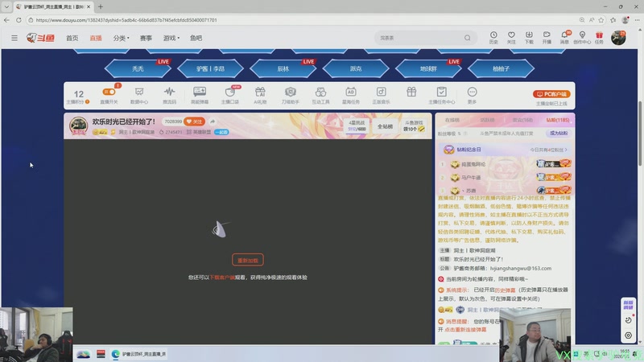644x362 pixels.
Task: Open 数据中心 data center
Action: tap(139, 96)
